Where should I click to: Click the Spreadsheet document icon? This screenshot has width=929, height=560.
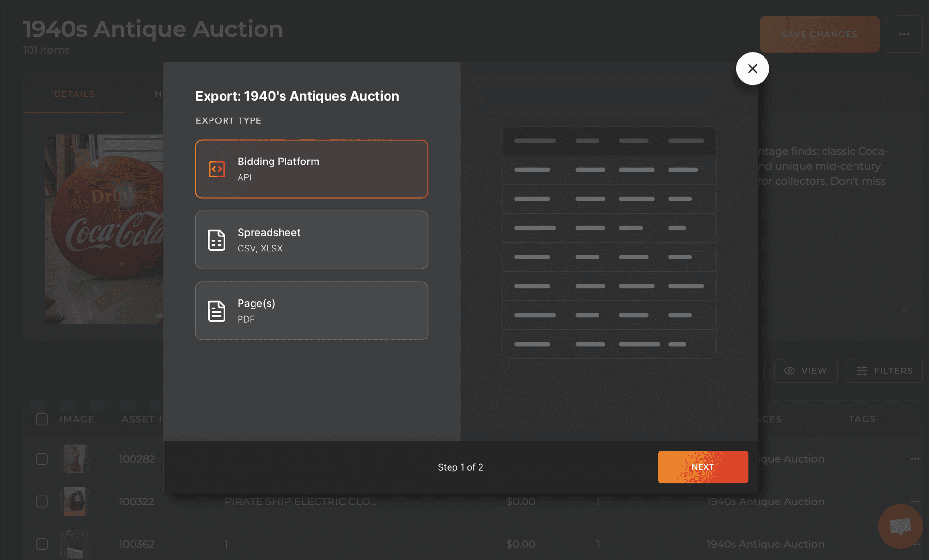point(217,240)
